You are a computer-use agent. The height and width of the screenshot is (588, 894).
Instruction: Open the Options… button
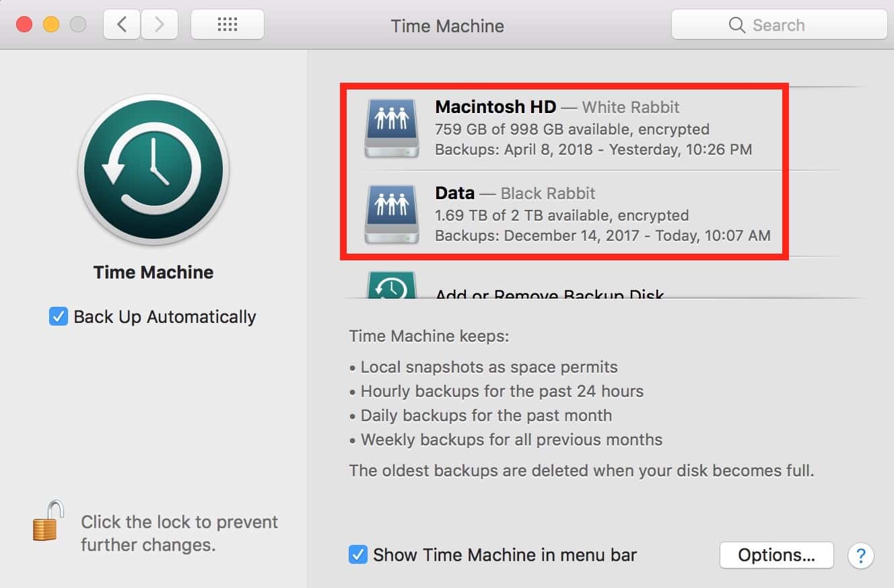point(776,555)
